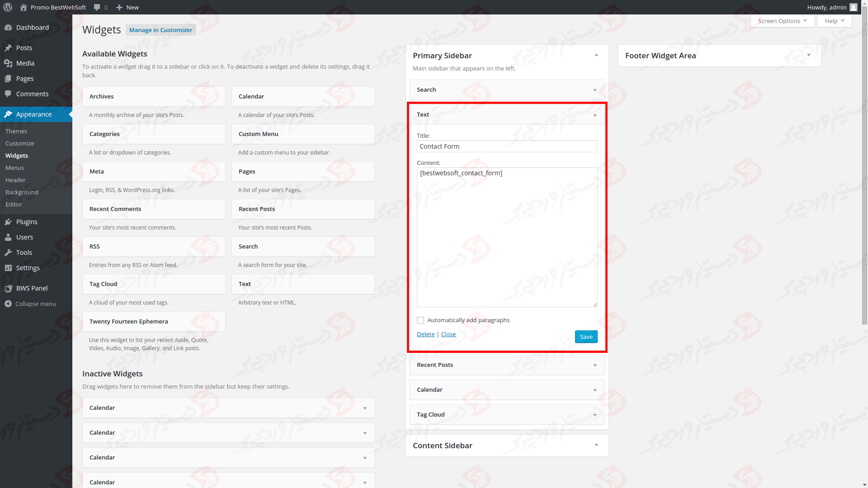This screenshot has width=868, height=488.
Task: Click the Delete link in Text widget
Action: pyautogui.click(x=425, y=333)
